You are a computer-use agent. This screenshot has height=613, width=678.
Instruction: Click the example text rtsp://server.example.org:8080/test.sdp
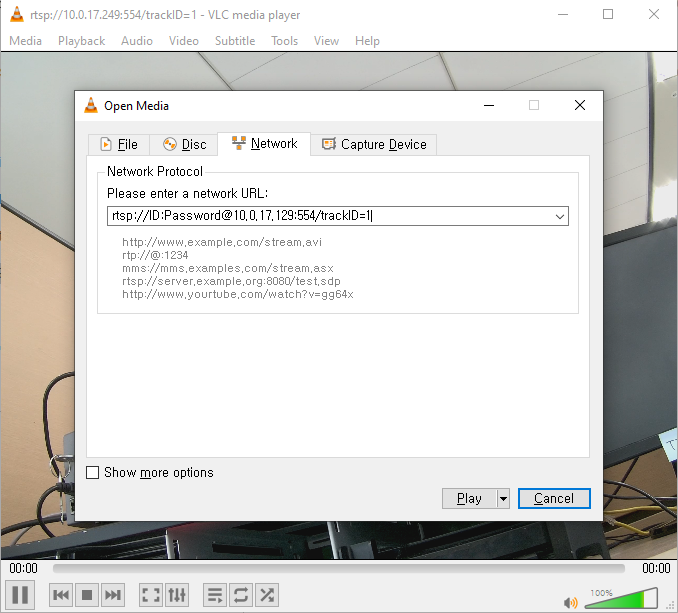point(231,281)
